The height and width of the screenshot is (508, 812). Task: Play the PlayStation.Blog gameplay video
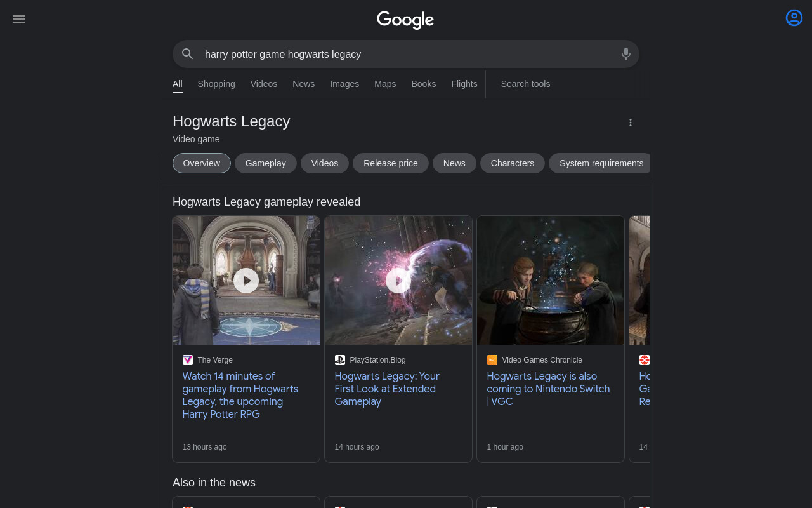click(x=398, y=280)
